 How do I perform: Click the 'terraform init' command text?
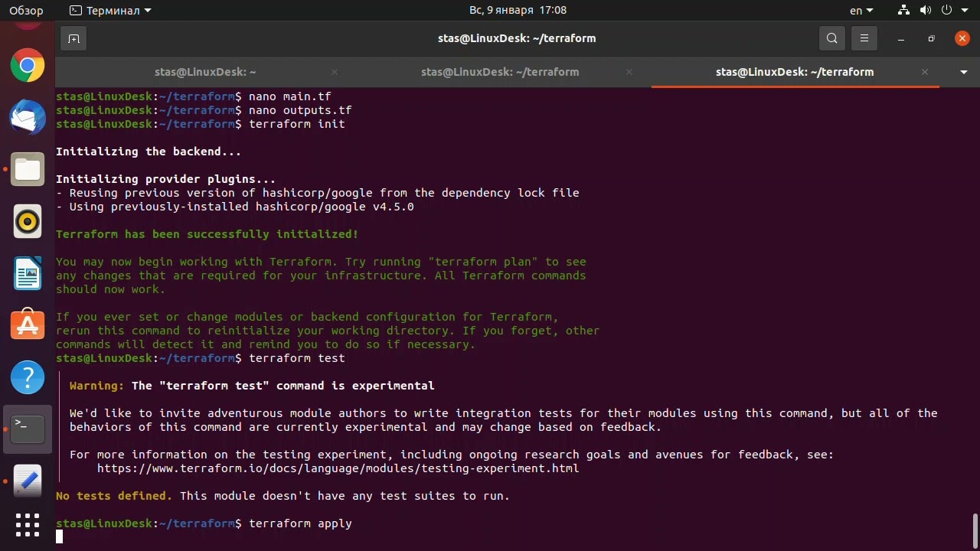[297, 124]
